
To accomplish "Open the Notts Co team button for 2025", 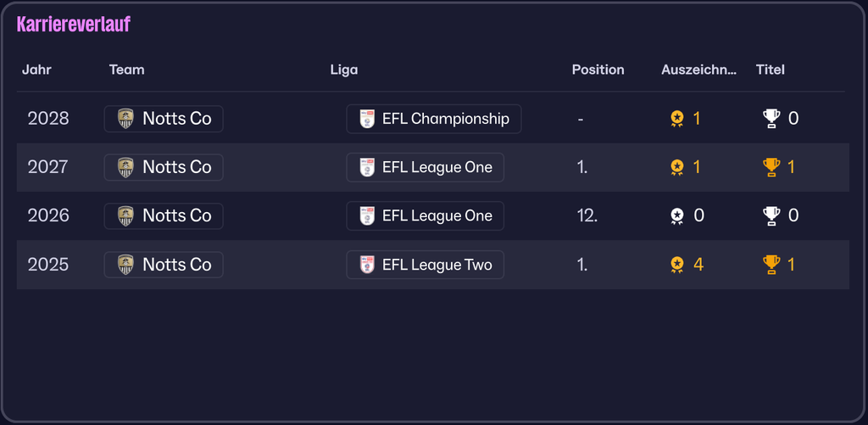I will point(164,265).
